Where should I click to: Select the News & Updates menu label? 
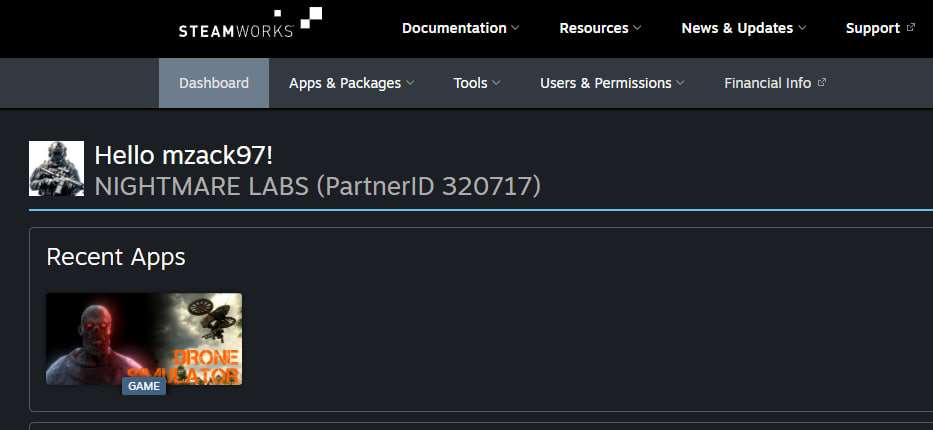coord(737,28)
